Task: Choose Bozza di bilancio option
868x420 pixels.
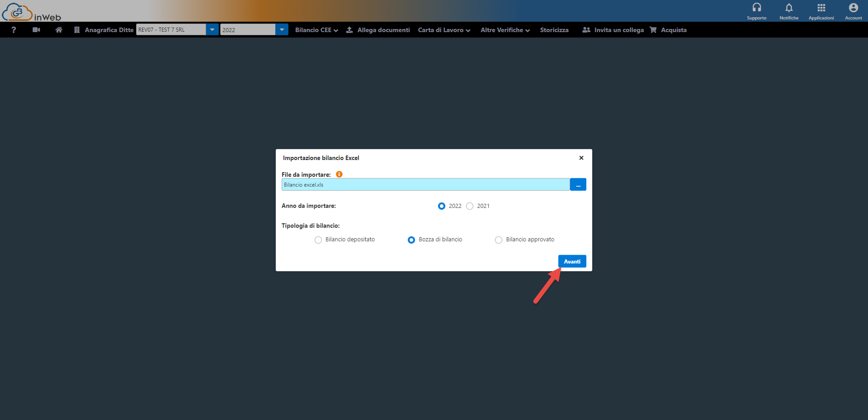Action: click(411, 240)
